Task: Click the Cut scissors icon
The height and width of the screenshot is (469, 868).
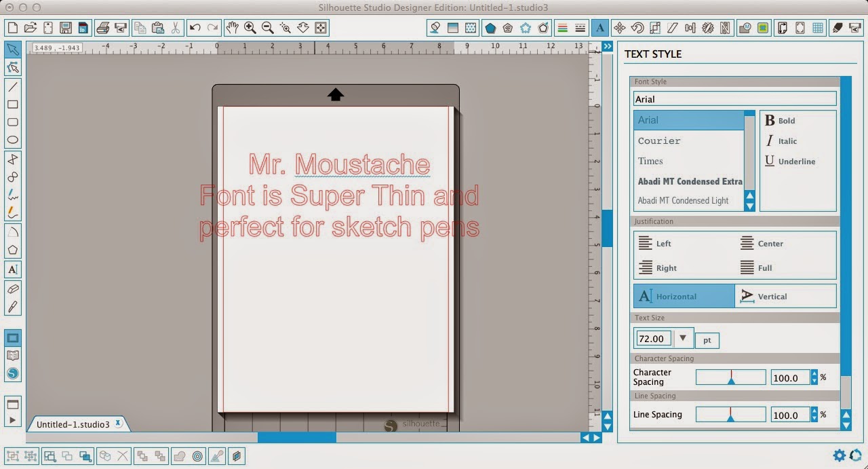Action: coord(176,28)
